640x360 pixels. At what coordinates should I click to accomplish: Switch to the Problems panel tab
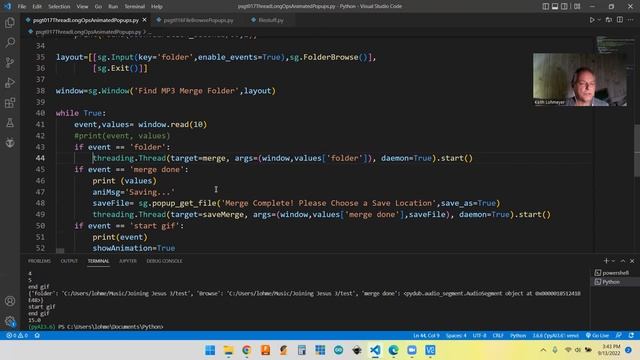point(39,261)
